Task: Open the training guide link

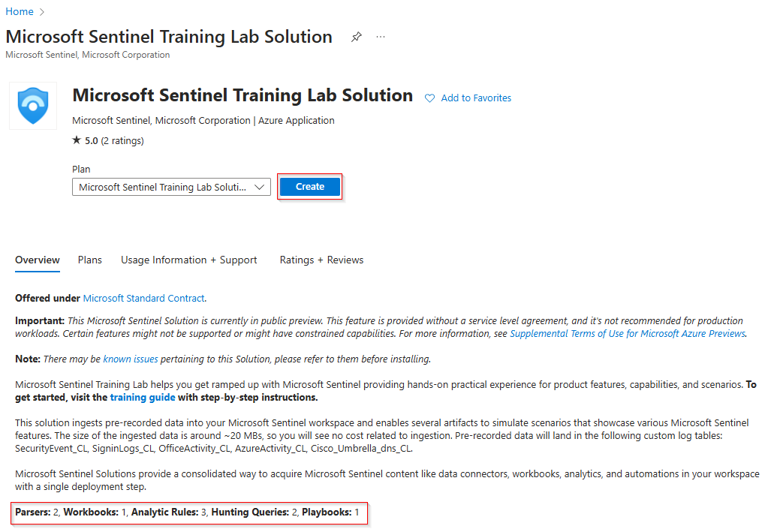Action: 143,397
